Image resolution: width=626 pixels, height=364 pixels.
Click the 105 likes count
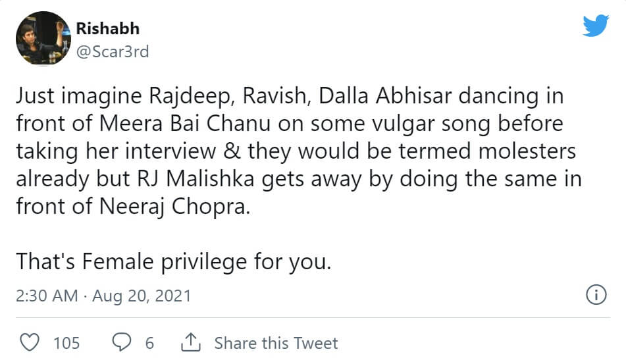coord(66,343)
